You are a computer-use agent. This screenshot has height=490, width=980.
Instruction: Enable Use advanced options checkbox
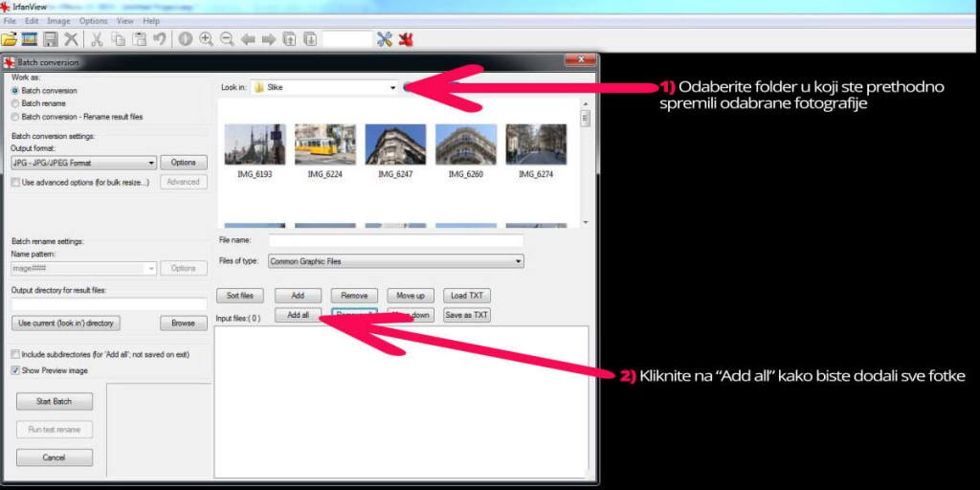pyautogui.click(x=15, y=182)
